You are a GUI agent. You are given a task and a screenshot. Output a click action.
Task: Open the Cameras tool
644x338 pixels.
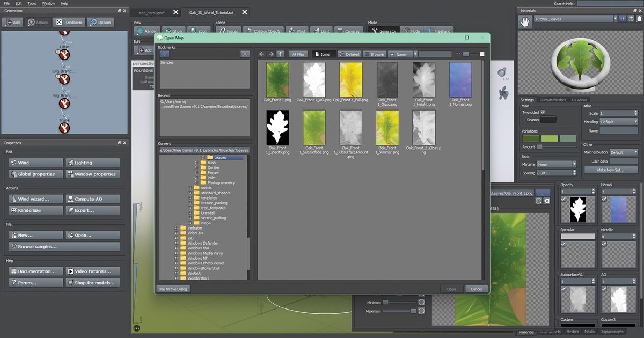coord(348,31)
